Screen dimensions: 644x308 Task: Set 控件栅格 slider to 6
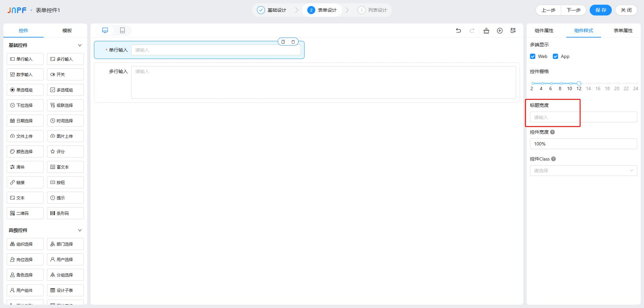(552, 83)
